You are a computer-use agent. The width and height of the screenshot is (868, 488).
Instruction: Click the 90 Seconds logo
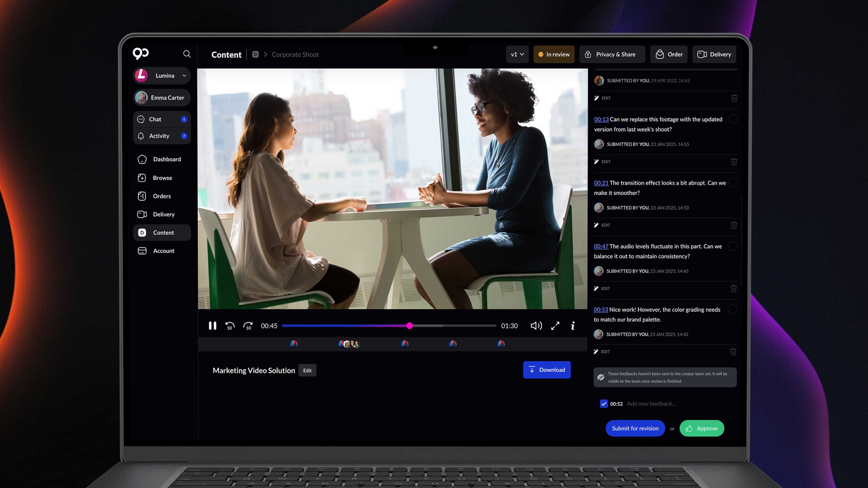[141, 54]
